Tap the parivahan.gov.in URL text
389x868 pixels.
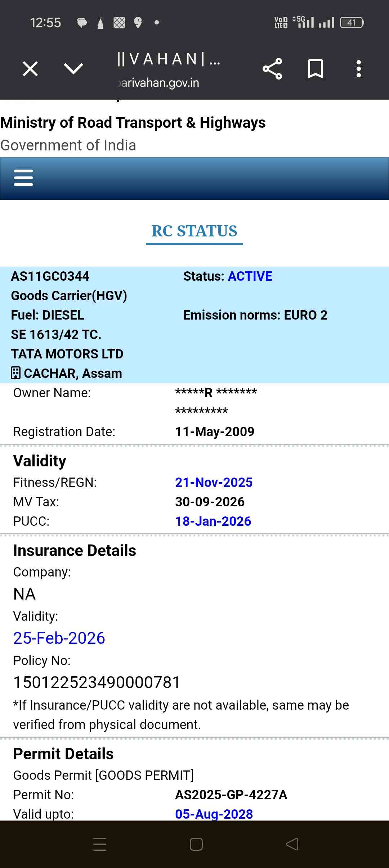[159, 83]
